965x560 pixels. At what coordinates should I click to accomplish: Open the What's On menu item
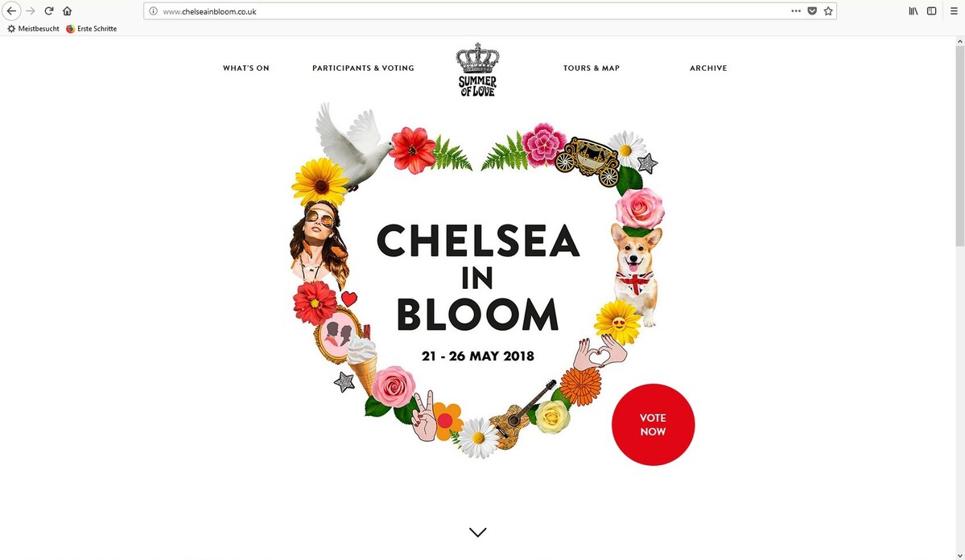point(246,68)
